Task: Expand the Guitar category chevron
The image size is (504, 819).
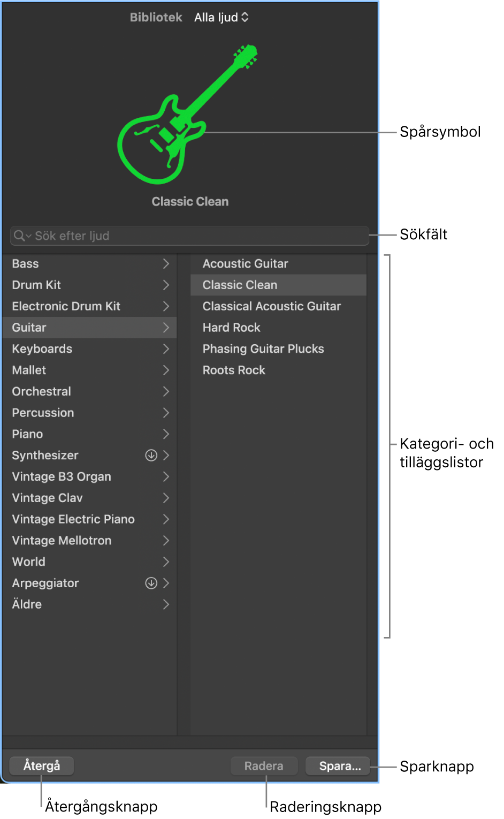Action: coord(166,328)
